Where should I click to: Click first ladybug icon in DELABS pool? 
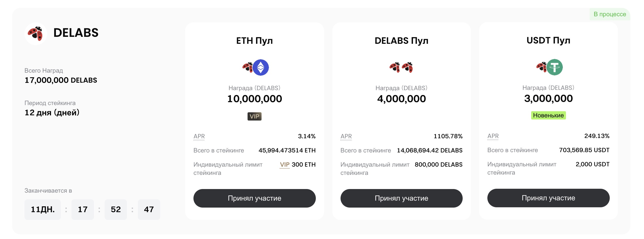pyautogui.click(x=395, y=67)
